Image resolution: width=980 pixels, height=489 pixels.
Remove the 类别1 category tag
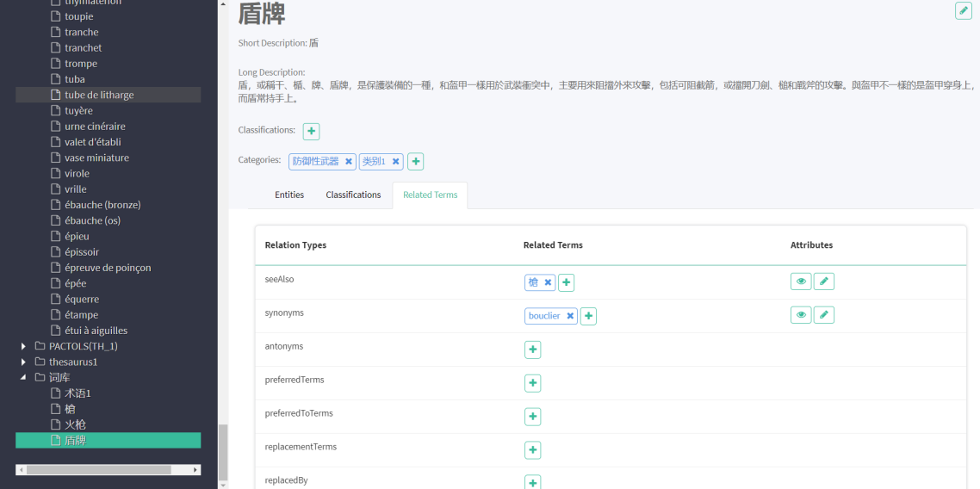[x=396, y=162]
